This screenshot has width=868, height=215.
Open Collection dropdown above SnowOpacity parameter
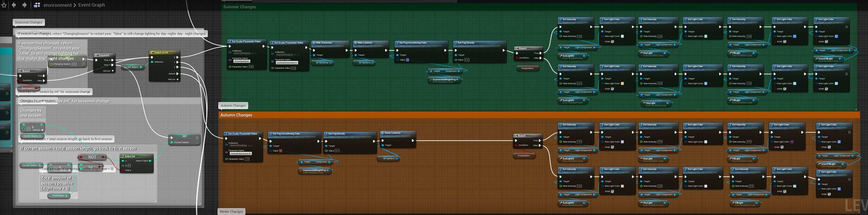point(241,53)
